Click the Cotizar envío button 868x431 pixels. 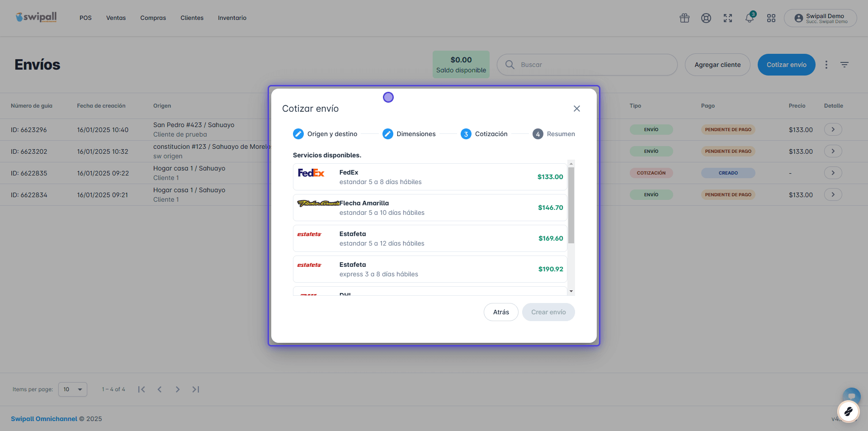coord(787,65)
